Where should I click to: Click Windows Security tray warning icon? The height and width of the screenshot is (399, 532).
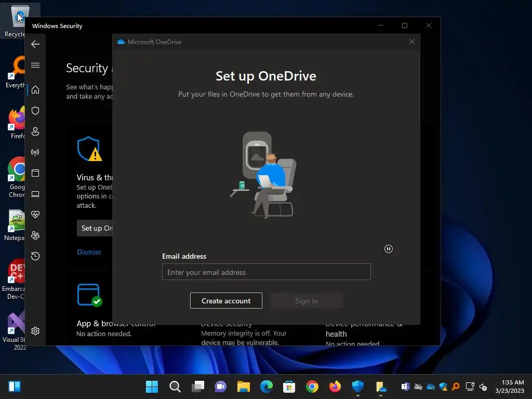pos(443,387)
